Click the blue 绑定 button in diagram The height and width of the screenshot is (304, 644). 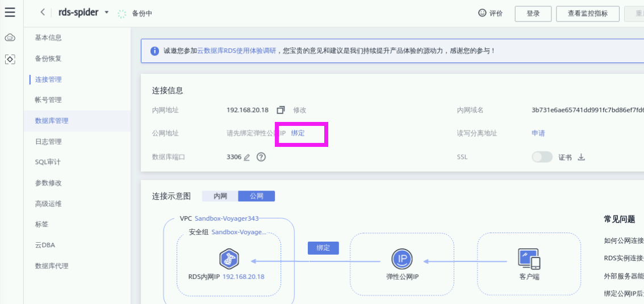coord(323,248)
